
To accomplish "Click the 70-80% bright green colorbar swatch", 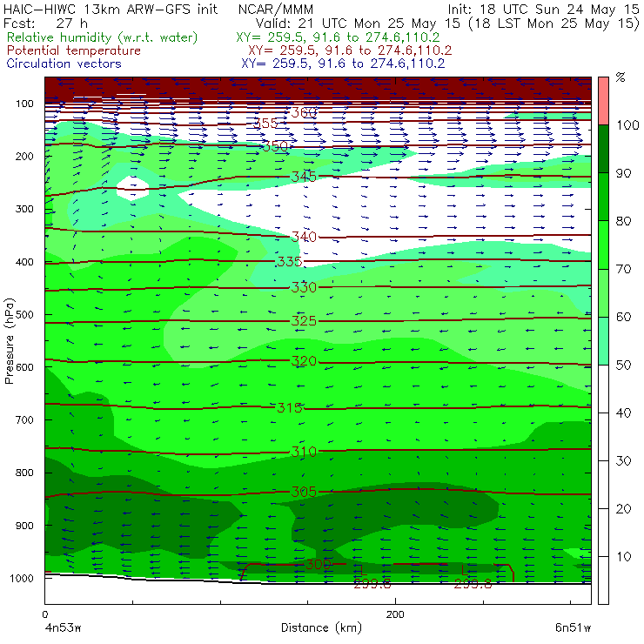I will tap(603, 245).
